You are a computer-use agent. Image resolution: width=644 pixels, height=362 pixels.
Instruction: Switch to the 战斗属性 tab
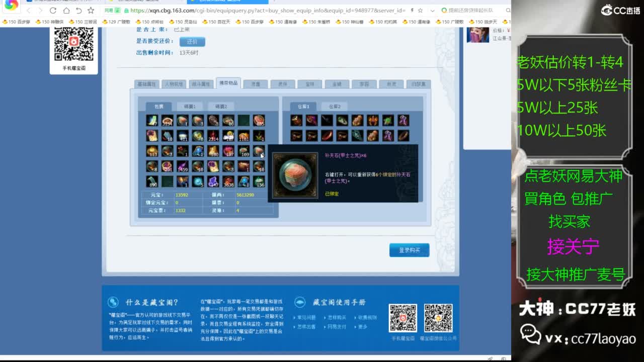(201, 84)
